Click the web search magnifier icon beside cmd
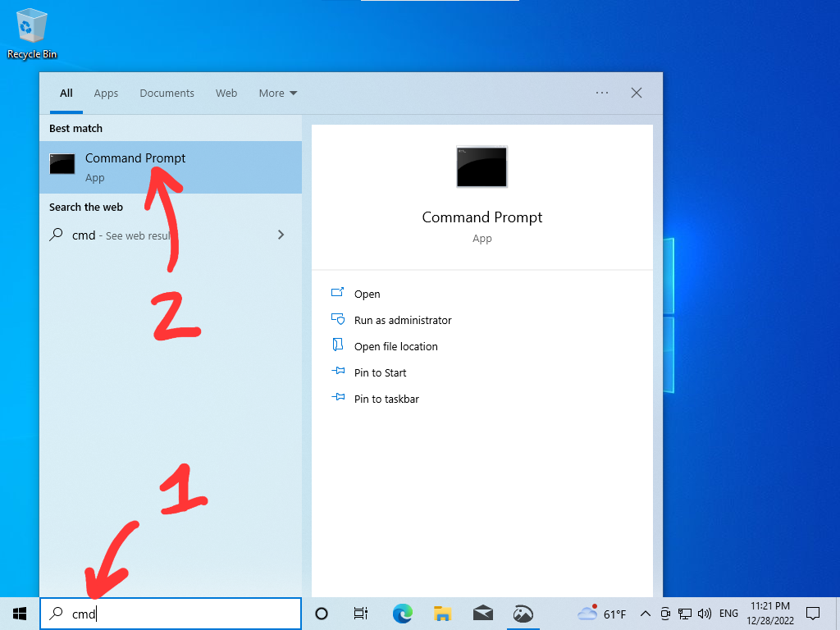840x630 pixels. [57, 235]
